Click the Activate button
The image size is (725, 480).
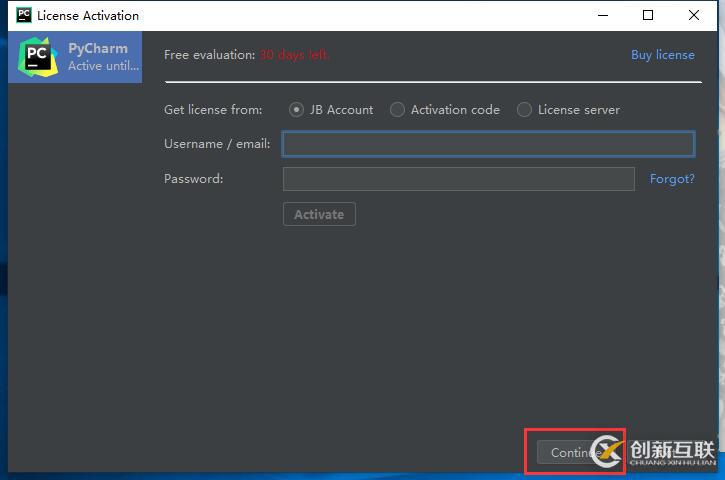pos(319,214)
